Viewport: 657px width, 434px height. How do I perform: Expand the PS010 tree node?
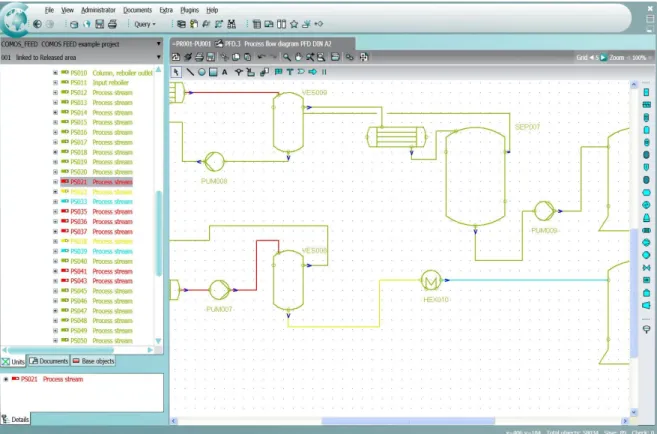[55, 73]
